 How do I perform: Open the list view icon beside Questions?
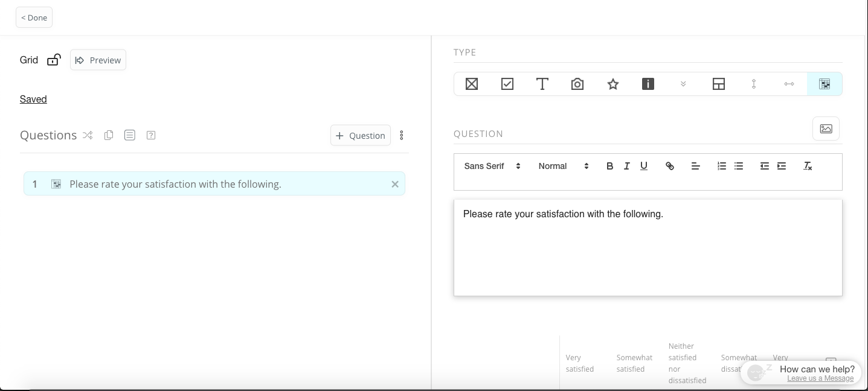point(130,135)
